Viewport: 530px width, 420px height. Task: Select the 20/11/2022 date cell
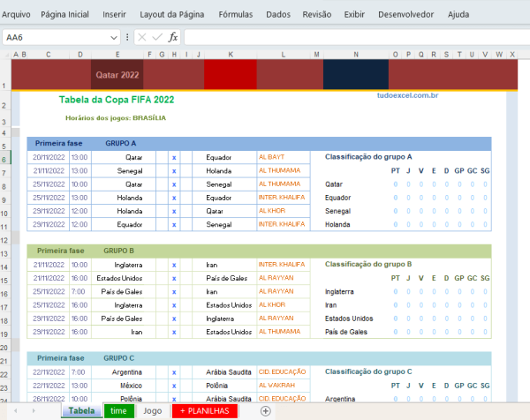pos(49,157)
